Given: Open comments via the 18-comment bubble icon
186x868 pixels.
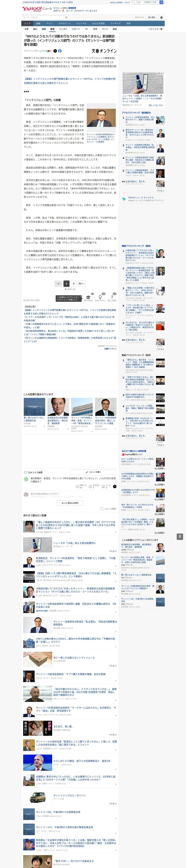Looking at the screenshot, I should coord(42,51).
